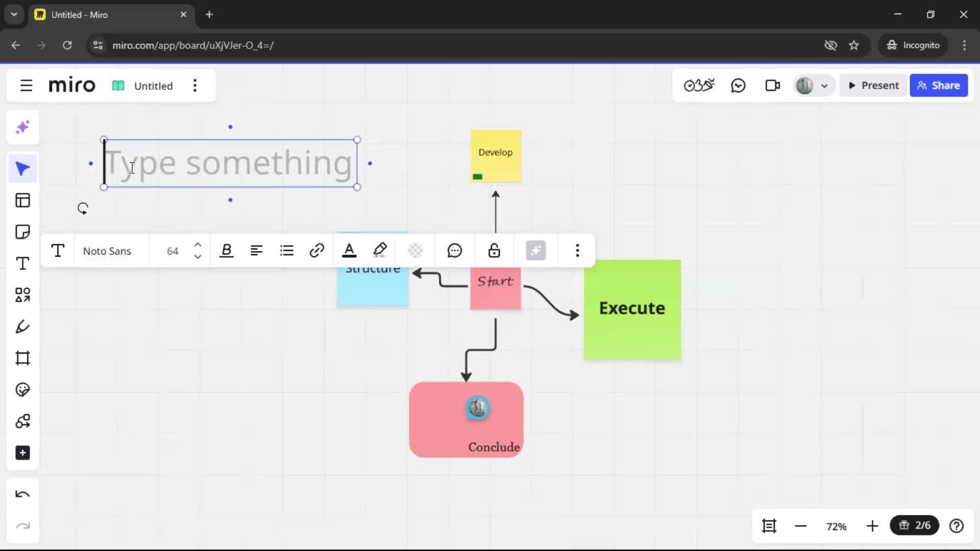Screen dimensions: 980x551
Task: Open highlight color picker
Action: coord(380,251)
